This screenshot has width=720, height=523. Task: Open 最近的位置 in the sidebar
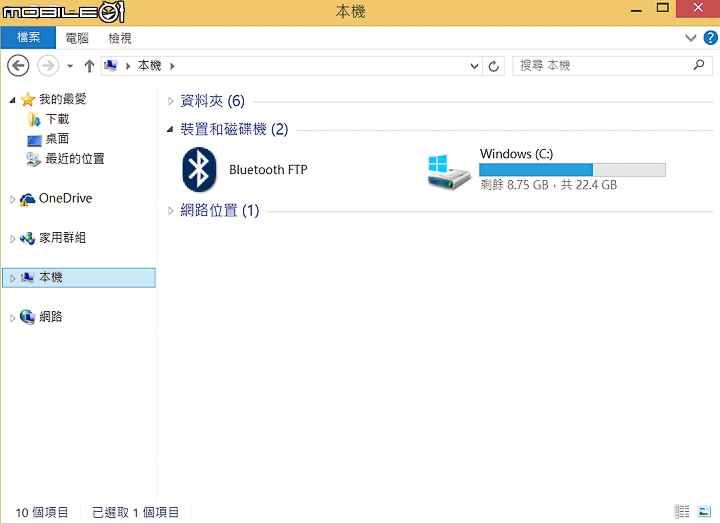[75, 159]
